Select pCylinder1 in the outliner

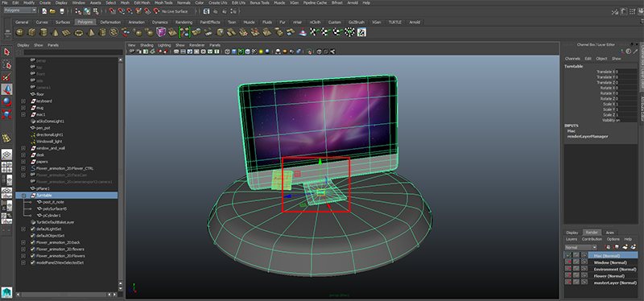pyautogui.click(x=52, y=216)
